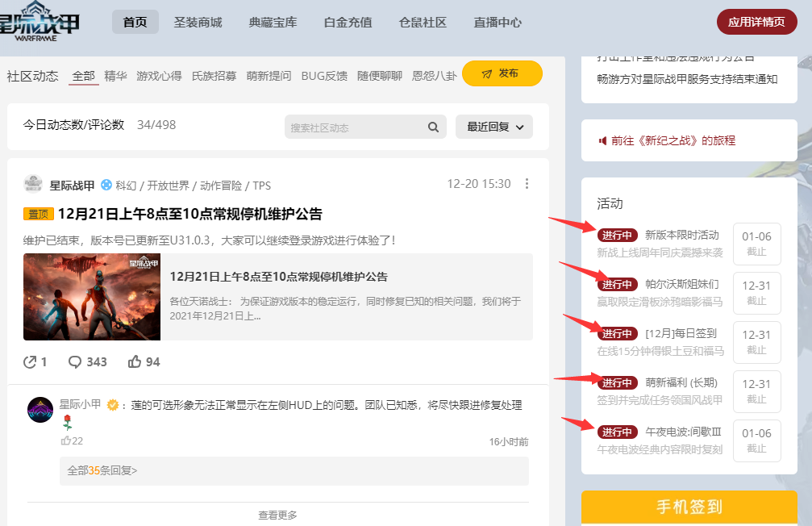Select the 精华 filter tab
This screenshot has height=526, width=812.
point(115,76)
